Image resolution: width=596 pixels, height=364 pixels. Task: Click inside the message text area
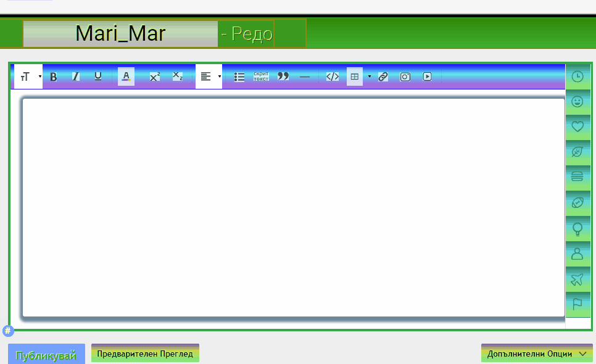(x=293, y=207)
